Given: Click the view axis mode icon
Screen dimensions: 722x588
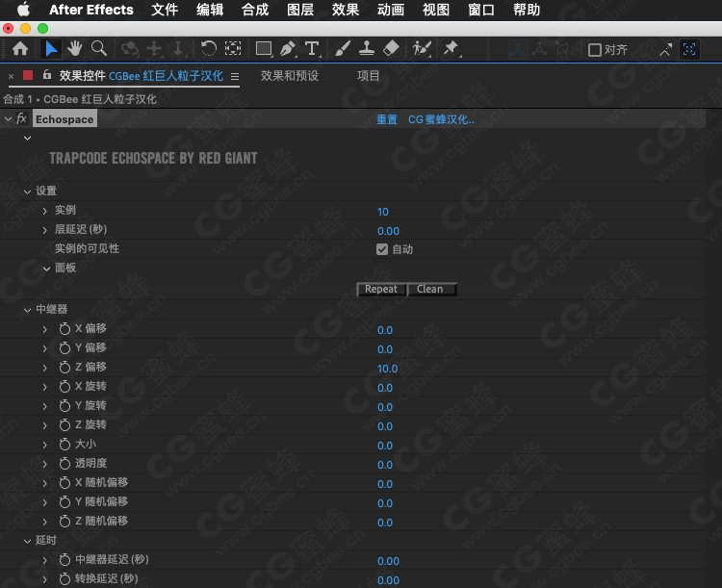Looking at the screenshot, I should (x=562, y=49).
